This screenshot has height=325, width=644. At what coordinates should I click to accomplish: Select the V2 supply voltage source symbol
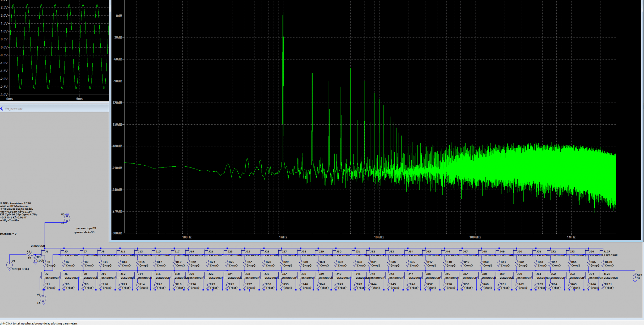coord(67,218)
